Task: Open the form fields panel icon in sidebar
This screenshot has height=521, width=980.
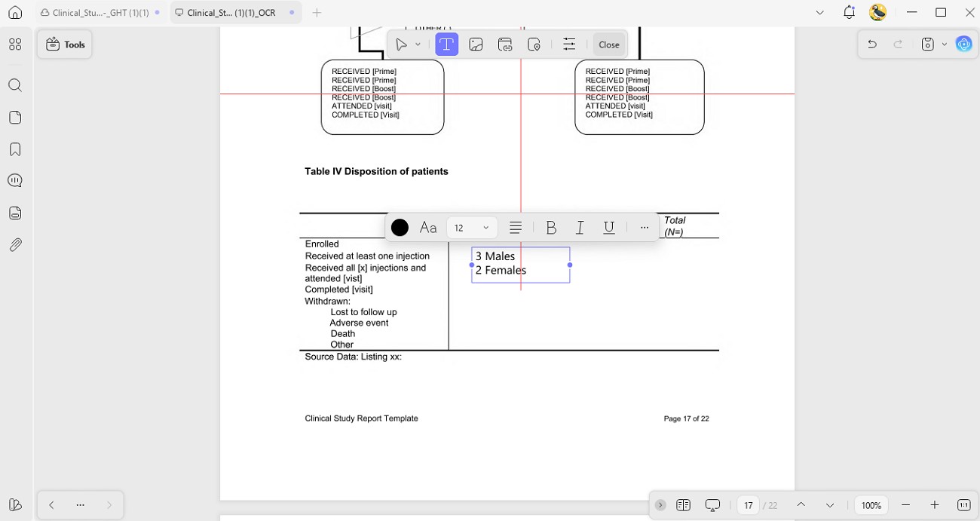Action: pyautogui.click(x=15, y=213)
